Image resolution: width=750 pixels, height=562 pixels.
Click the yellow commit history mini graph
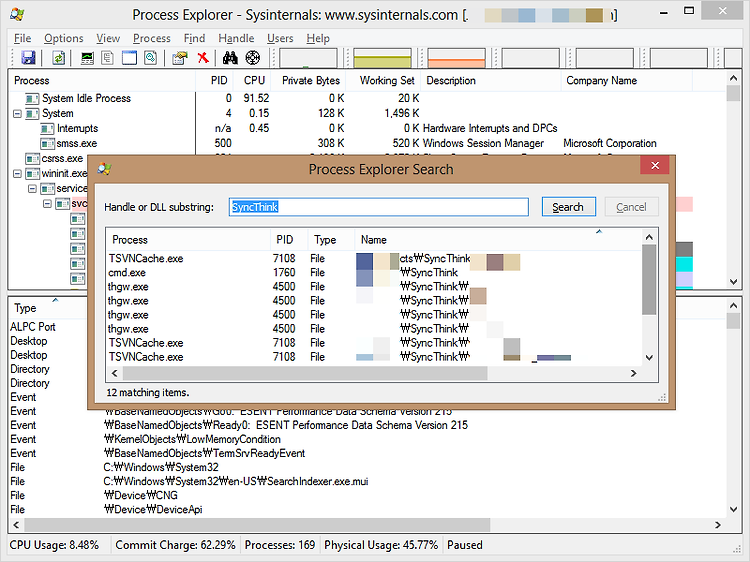[x=383, y=58]
